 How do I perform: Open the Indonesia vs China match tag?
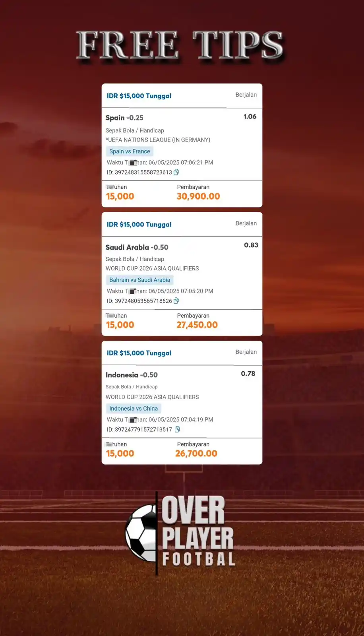point(133,409)
